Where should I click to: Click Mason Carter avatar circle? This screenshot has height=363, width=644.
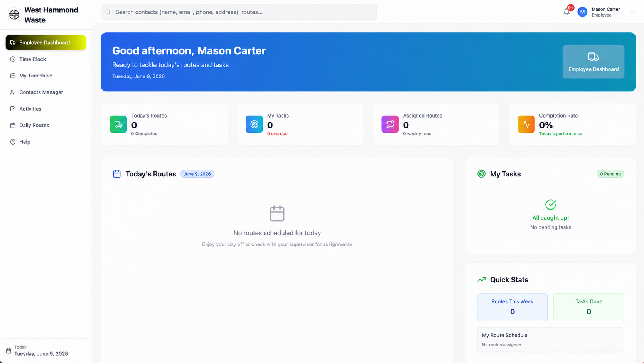(x=582, y=12)
